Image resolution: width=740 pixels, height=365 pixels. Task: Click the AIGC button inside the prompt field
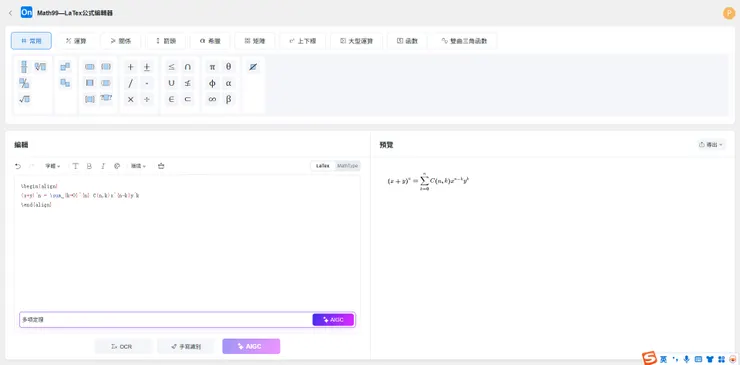pyautogui.click(x=333, y=320)
